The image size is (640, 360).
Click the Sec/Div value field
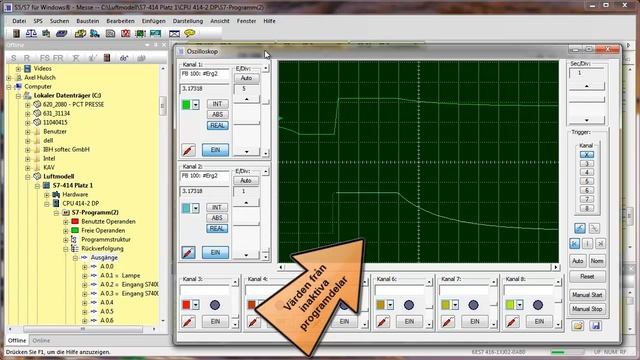(x=587, y=73)
